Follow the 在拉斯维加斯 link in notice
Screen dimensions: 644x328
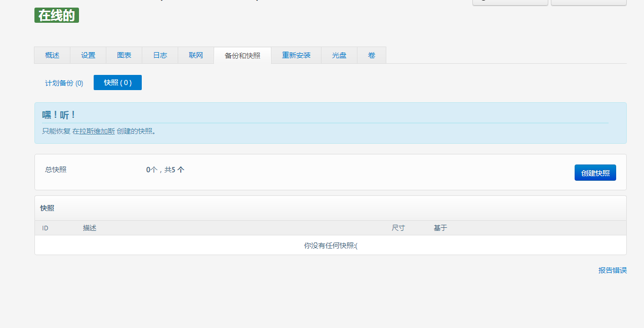pos(94,131)
